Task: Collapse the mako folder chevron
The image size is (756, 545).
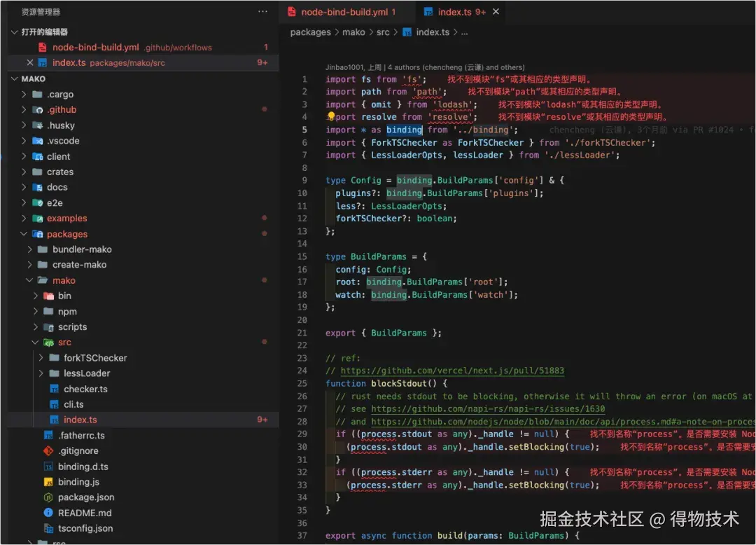Action: (29, 280)
